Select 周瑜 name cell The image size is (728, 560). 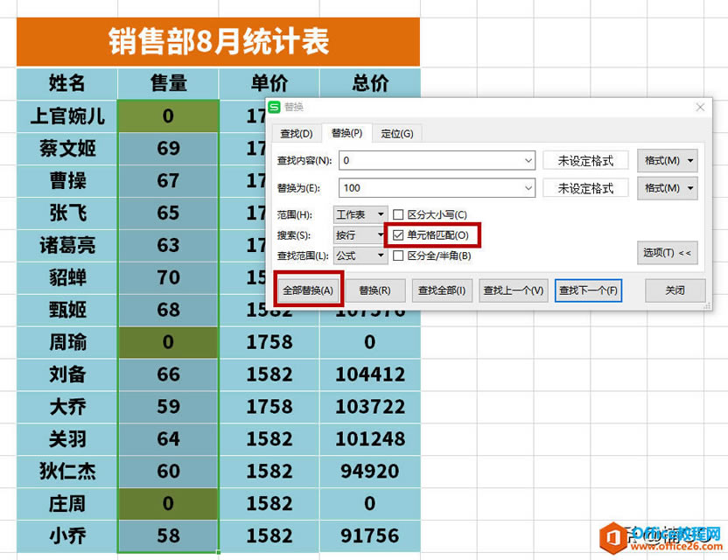click(66, 342)
